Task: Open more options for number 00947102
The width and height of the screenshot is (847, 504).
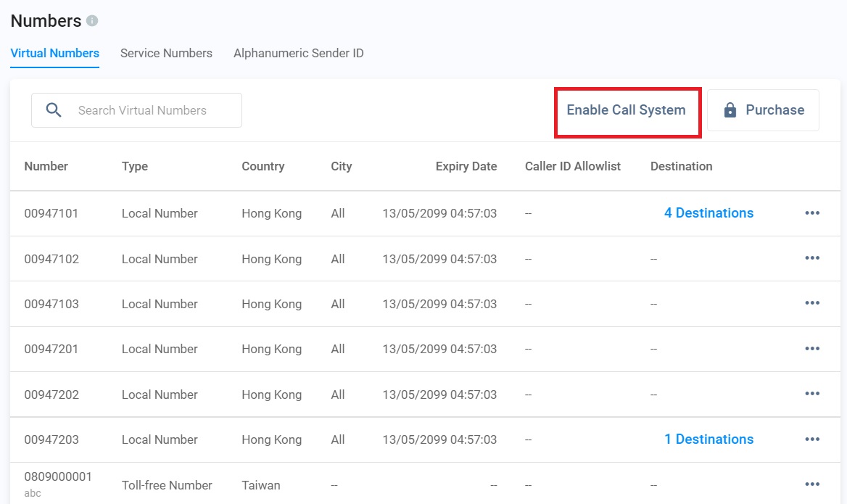Action: point(812,258)
